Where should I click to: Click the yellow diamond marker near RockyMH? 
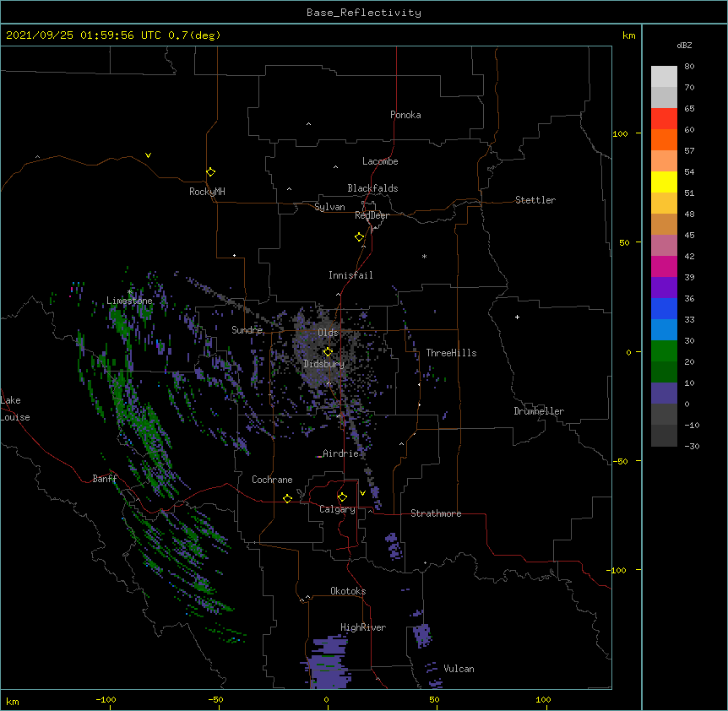pos(211,171)
